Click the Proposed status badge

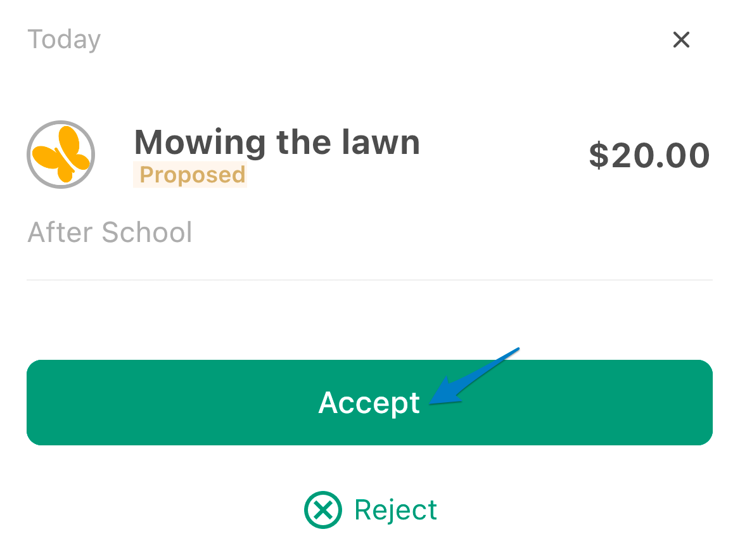point(190,175)
